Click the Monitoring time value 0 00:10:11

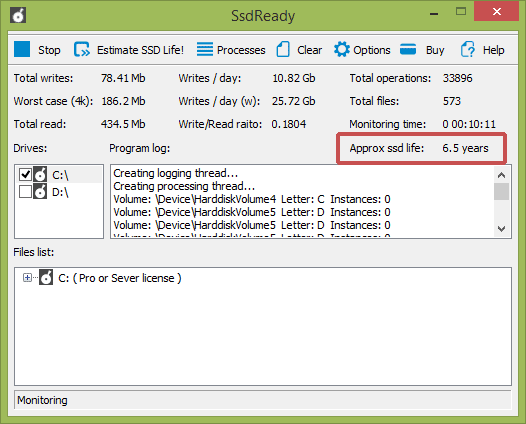pos(469,124)
